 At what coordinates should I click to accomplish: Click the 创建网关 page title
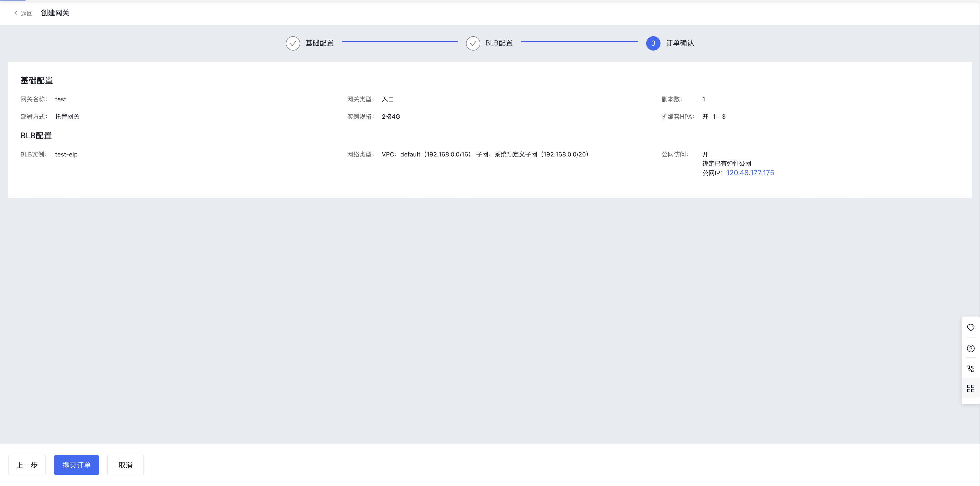(x=55, y=13)
